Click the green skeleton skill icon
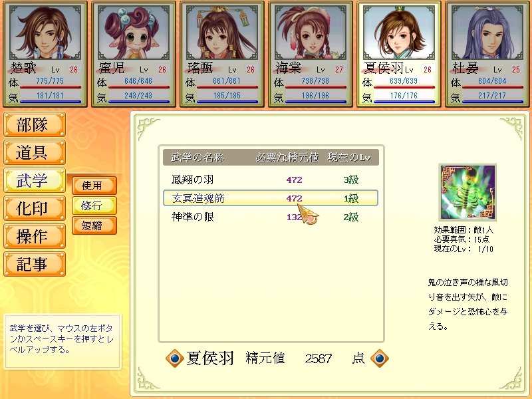This screenshot has width=532, height=399. click(467, 192)
